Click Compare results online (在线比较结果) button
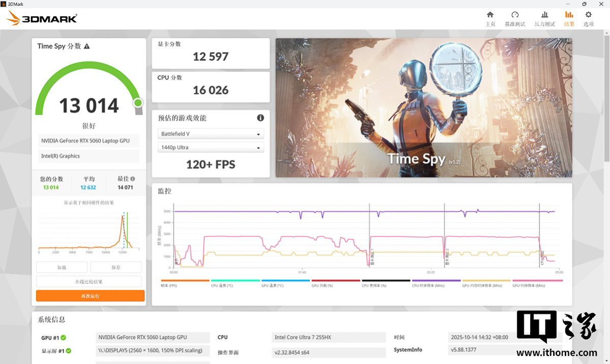610x364 pixels. click(x=89, y=282)
